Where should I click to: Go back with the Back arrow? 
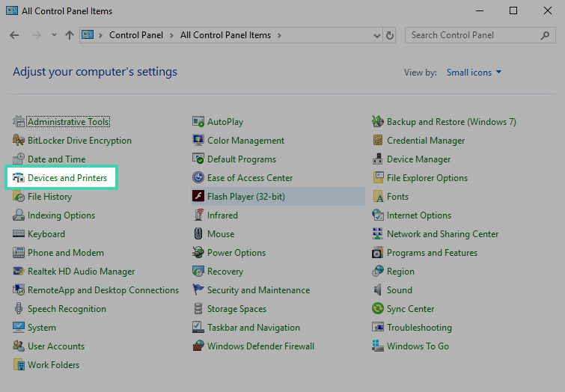pyautogui.click(x=14, y=35)
